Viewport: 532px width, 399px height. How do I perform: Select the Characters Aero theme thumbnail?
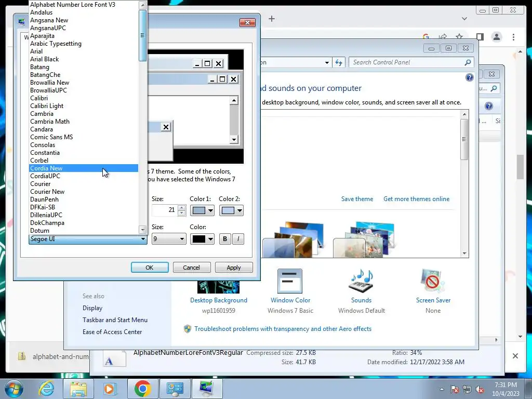[364, 240]
